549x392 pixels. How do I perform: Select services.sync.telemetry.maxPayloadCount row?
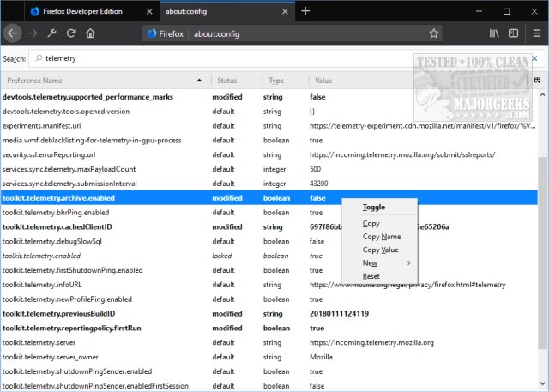(268, 169)
